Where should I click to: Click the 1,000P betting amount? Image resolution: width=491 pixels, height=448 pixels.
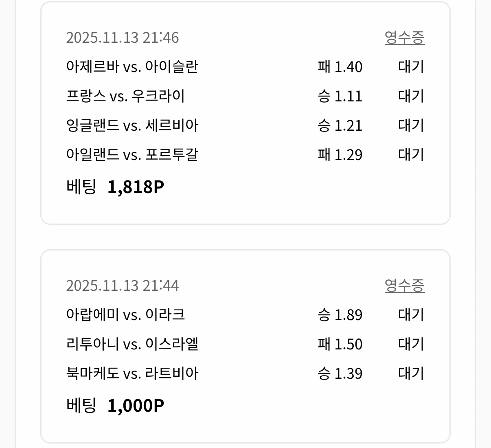[136, 404]
